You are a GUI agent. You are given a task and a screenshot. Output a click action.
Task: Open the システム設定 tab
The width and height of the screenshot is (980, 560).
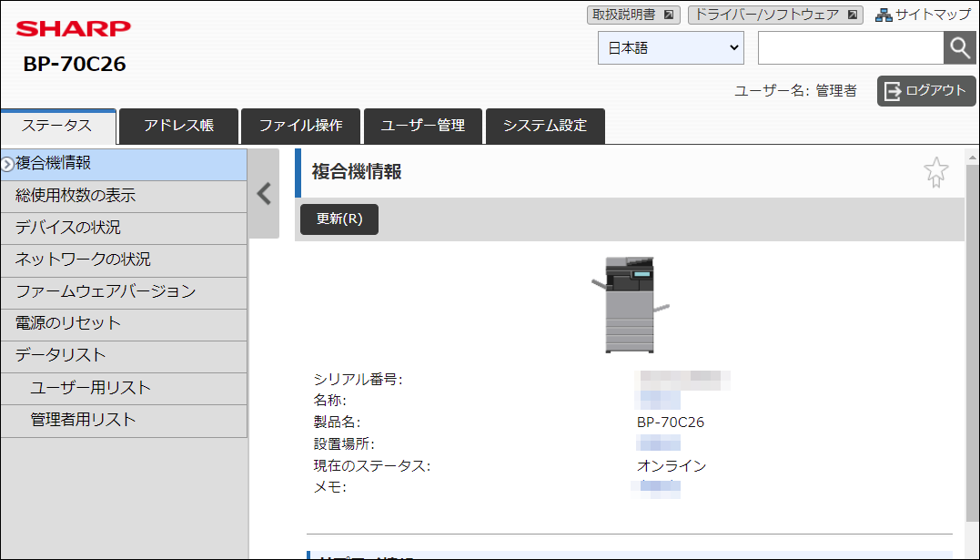tap(545, 126)
